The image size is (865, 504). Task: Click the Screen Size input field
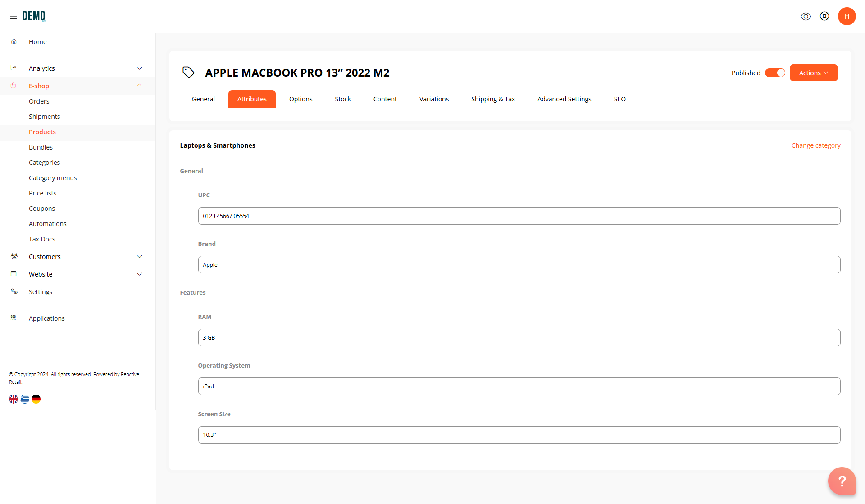tap(519, 435)
